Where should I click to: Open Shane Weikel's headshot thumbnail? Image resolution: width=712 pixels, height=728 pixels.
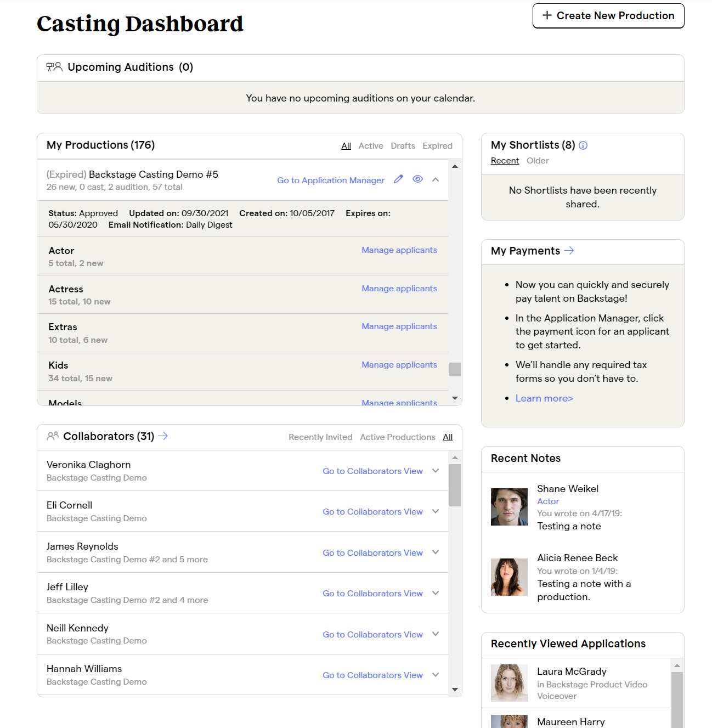coord(508,506)
